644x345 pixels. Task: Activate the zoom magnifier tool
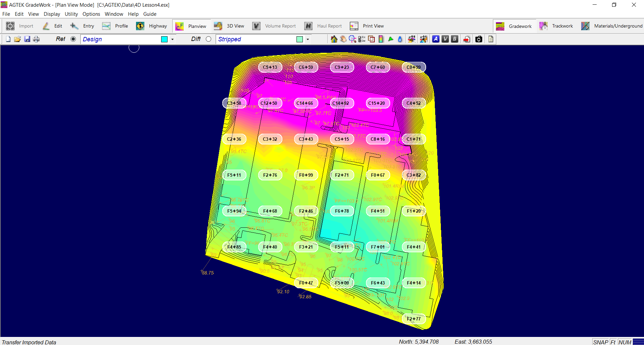click(x=352, y=39)
